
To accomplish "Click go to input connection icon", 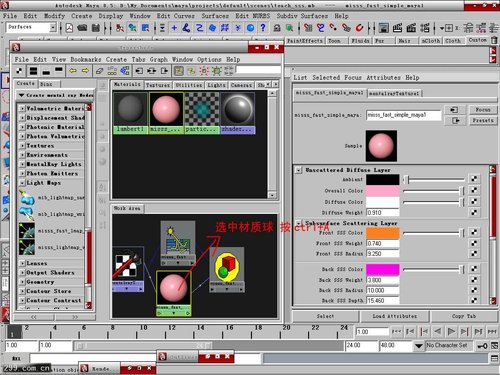I will pyautogui.click(x=454, y=110).
